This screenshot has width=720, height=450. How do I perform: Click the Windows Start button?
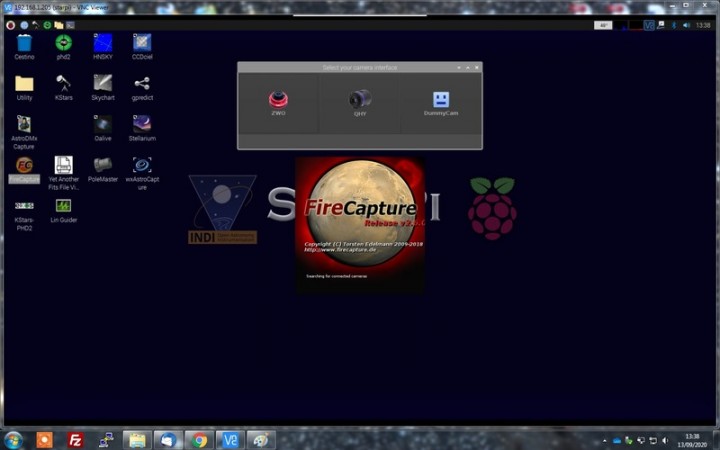coord(14,439)
